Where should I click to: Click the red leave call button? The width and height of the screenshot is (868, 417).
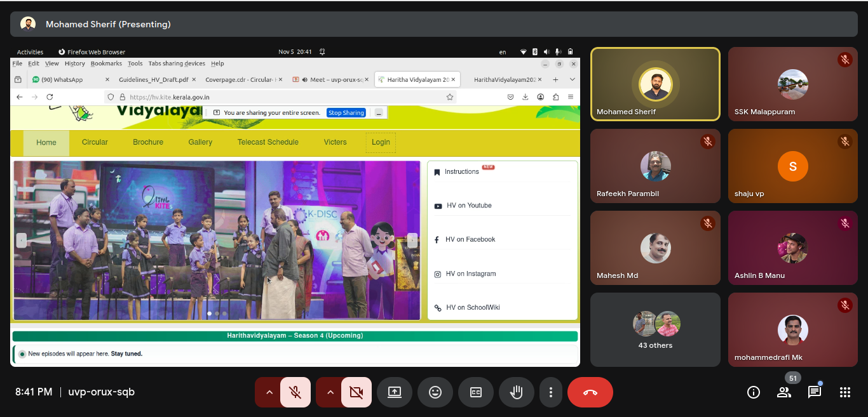(590, 392)
